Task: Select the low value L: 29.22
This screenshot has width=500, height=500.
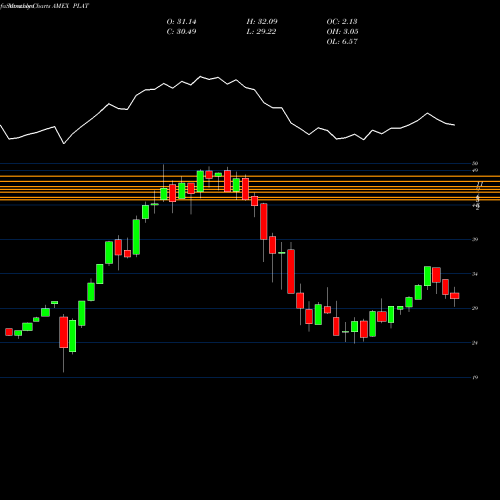Action: point(261,32)
